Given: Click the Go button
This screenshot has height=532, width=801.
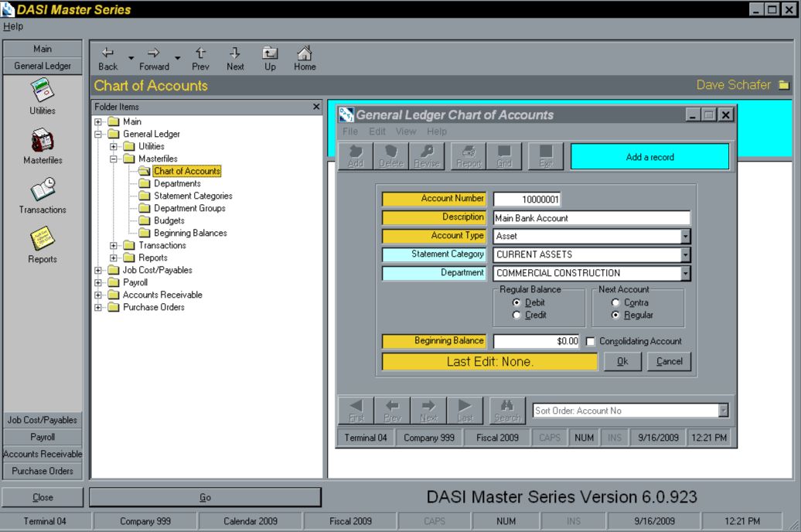Looking at the screenshot, I should (x=206, y=497).
